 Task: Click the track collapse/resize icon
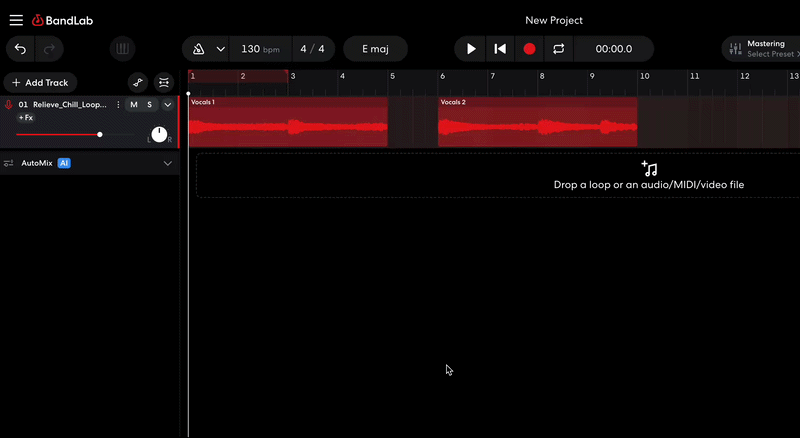pos(163,82)
